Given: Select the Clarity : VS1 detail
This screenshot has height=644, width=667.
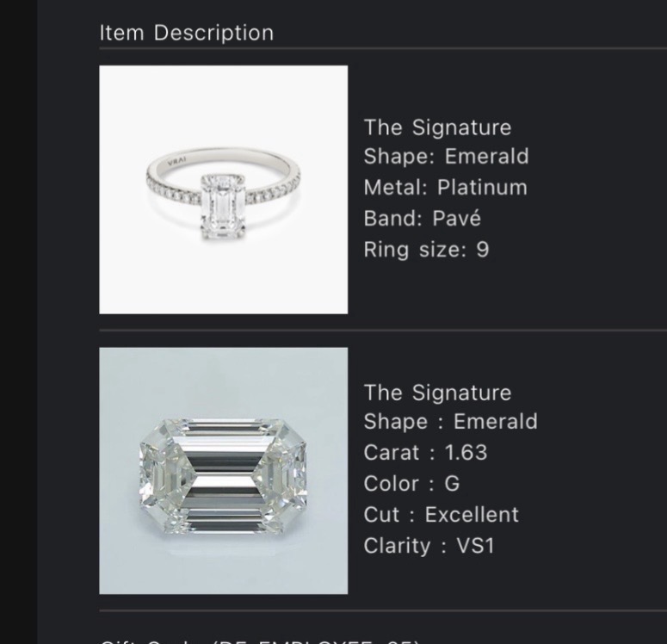Looking at the screenshot, I should pos(429,546).
